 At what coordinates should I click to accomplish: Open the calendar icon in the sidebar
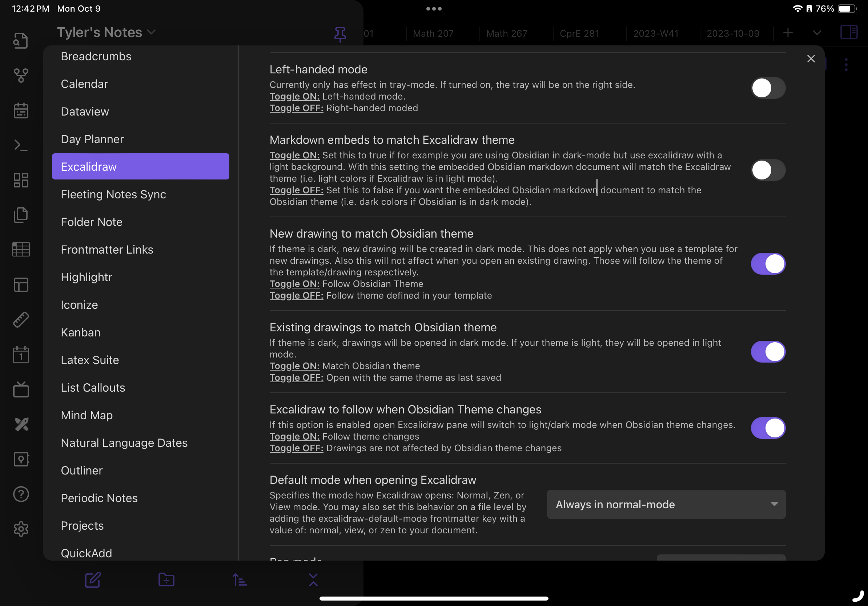pyautogui.click(x=21, y=110)
